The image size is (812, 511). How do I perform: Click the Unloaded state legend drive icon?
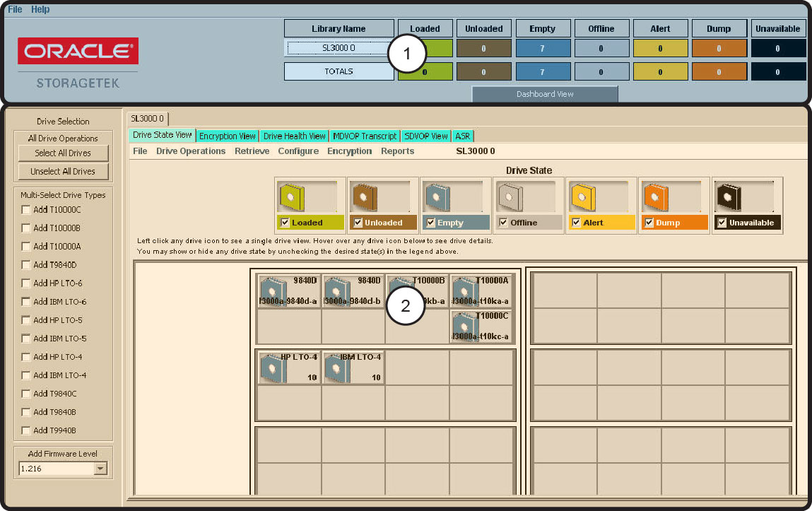click(365, 197)
